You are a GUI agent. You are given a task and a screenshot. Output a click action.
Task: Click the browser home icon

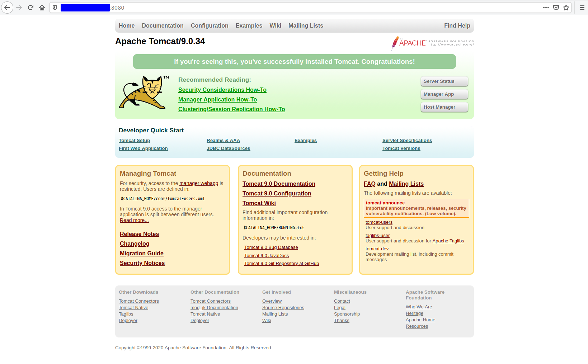[42, 8]
